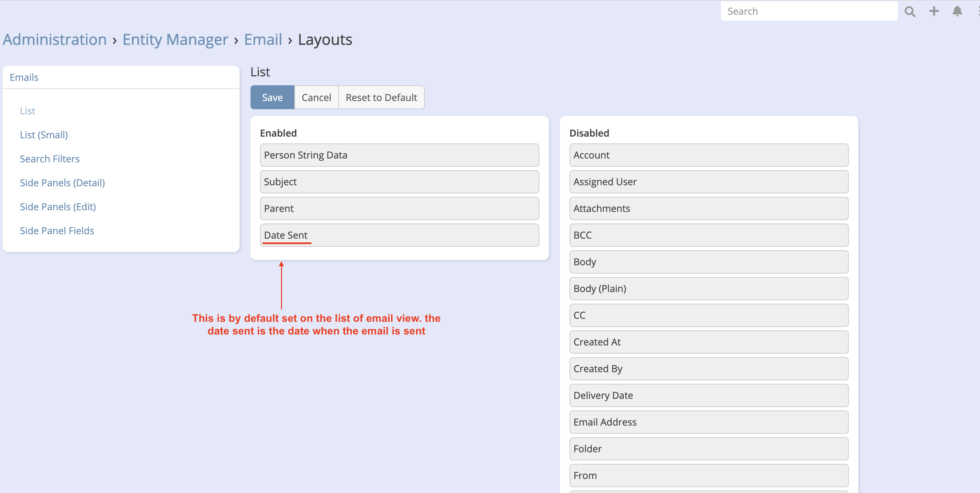Select Side Panels (Detail) layout

(62, 182)
